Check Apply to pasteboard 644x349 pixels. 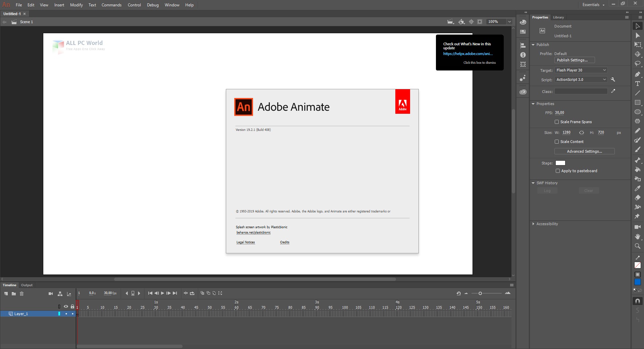tap(558, 171)
